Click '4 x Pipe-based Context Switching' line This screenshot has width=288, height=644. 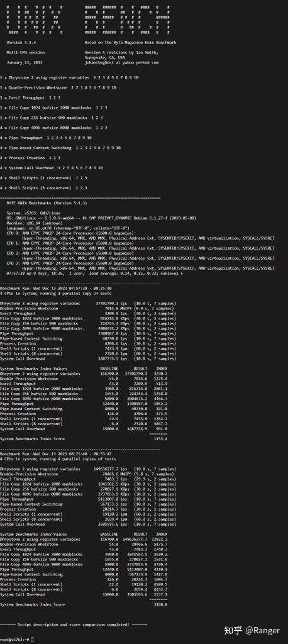[60, 148]
